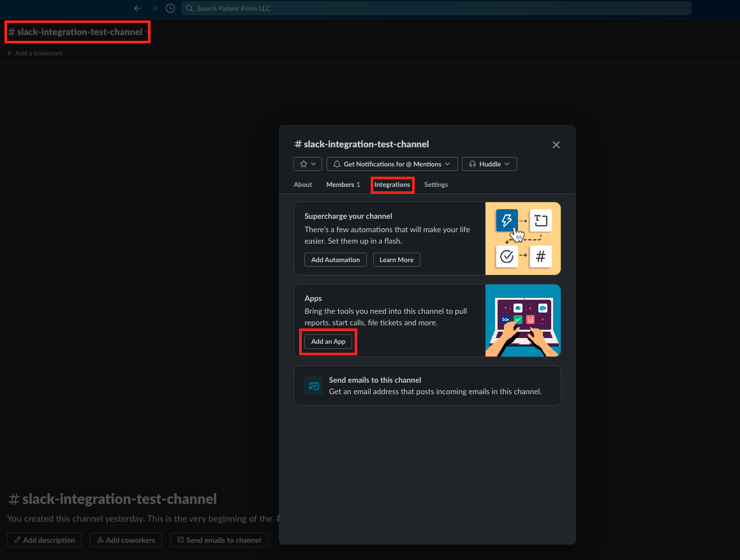Screen dimensions: 740x560
Task: Click the forward navigation arrow
Action: coord(154,8)
